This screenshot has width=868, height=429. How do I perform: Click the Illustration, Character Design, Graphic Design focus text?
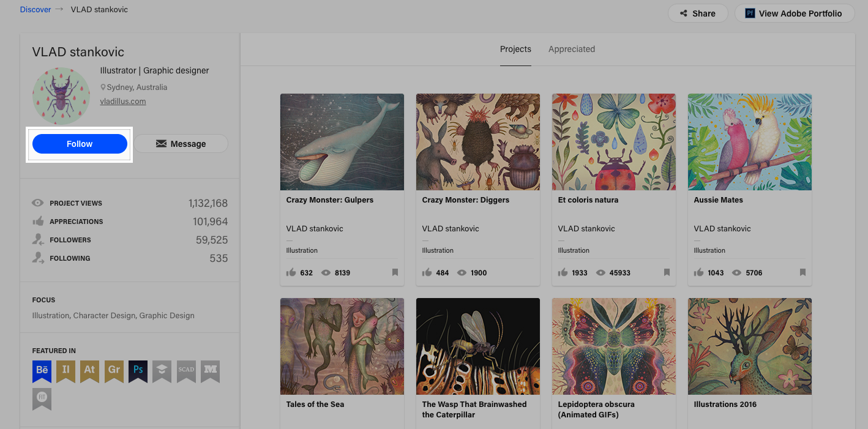coord(113,316)
